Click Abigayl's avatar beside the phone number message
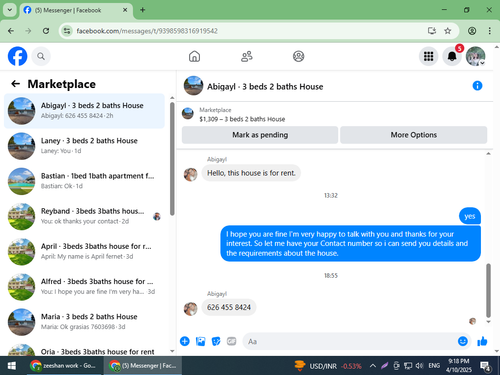500x375 pixels. pos(190,308)
